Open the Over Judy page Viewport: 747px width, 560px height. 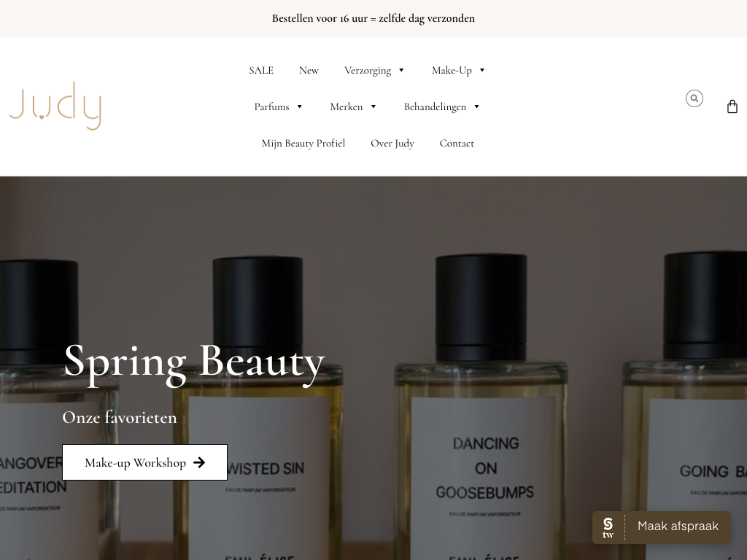[x=392, y=144]
